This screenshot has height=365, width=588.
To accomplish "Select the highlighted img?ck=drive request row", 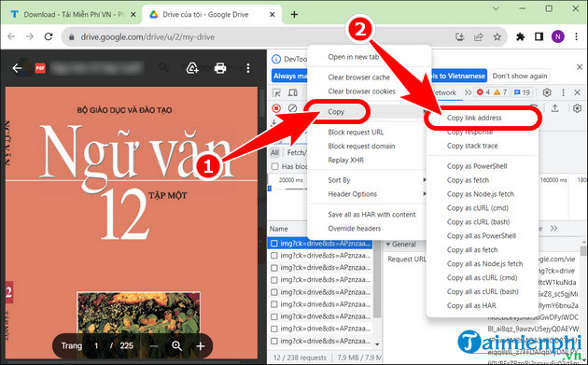I will pyautogui.click(x=321, y=244).
